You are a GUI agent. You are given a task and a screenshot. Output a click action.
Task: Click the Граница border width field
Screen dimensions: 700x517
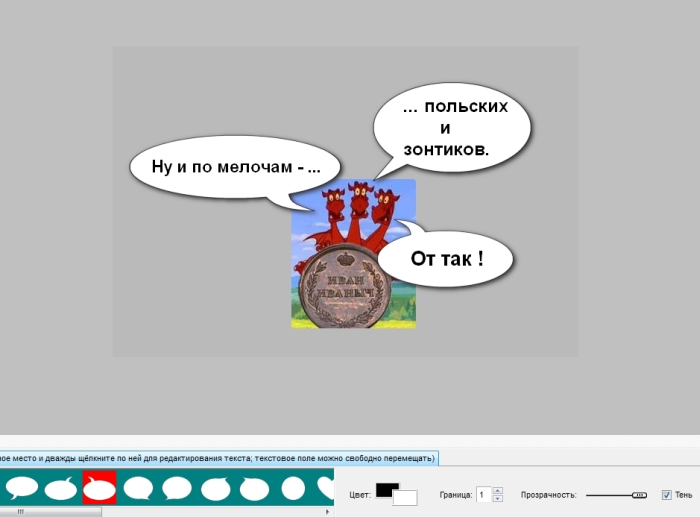coord(484,495)
